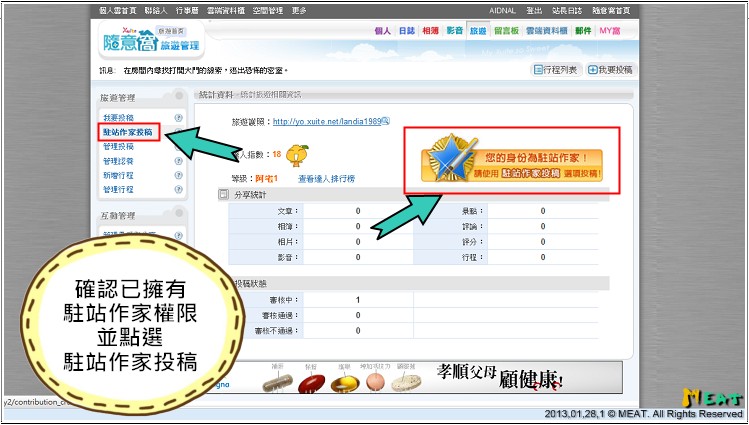Click the 統計資料 section heading

214,95
